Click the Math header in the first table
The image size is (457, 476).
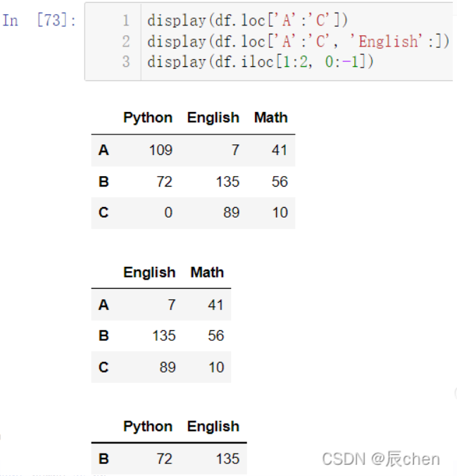coord(271,118)
